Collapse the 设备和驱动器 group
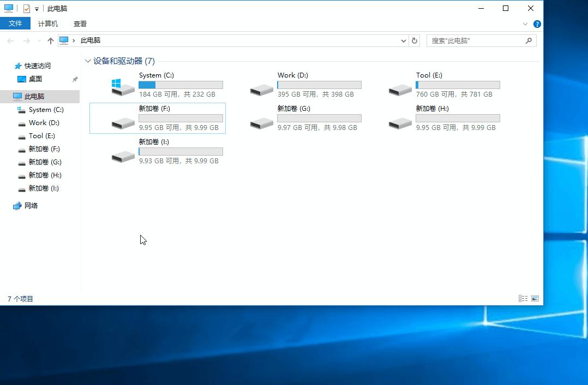This screenshot has height=385, width=588. coord(88,61)
